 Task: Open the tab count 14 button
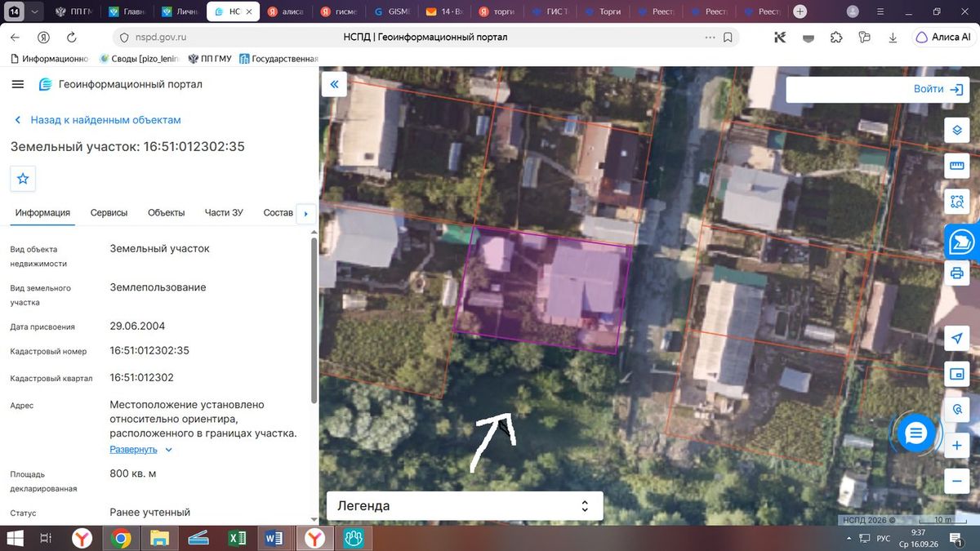(x=15, y=12)
